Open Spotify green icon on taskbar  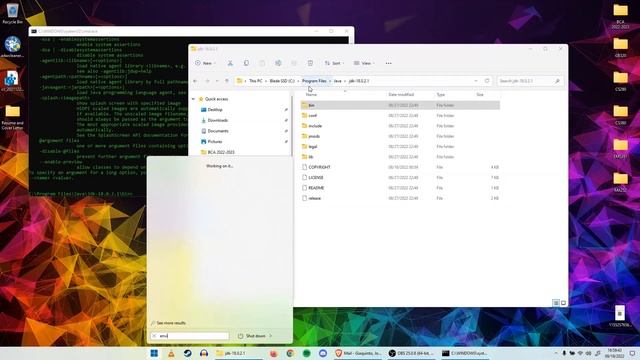click(x=307, y=353)
